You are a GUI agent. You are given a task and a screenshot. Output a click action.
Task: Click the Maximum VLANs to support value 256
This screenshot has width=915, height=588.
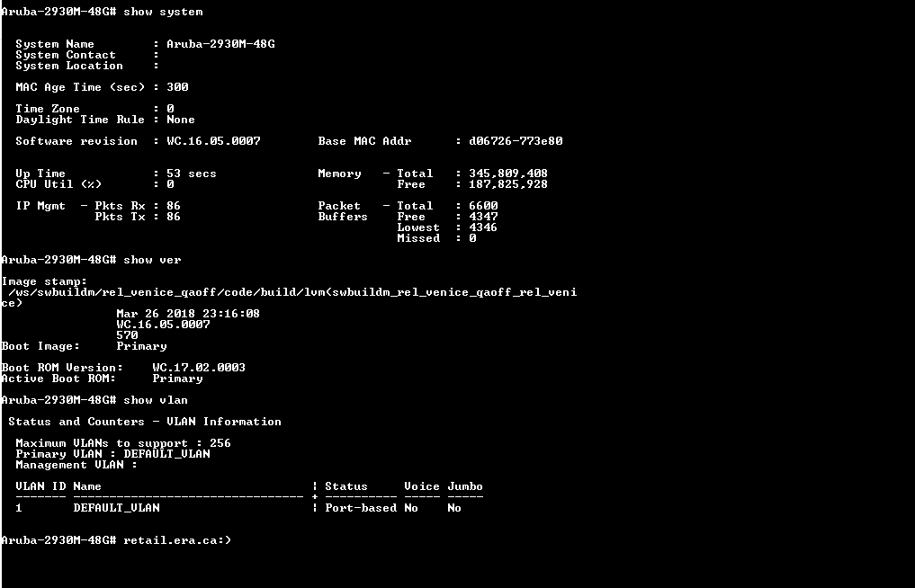(220, 443)
